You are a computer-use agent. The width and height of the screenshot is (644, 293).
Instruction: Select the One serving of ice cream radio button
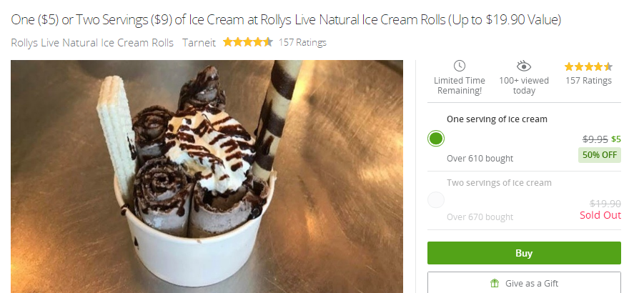point(436,139)
